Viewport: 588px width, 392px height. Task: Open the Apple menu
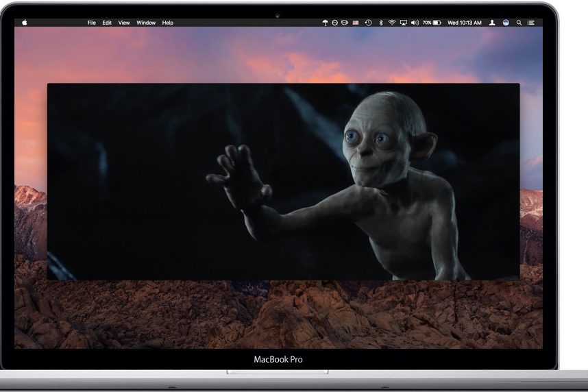(x=25, y=23)
